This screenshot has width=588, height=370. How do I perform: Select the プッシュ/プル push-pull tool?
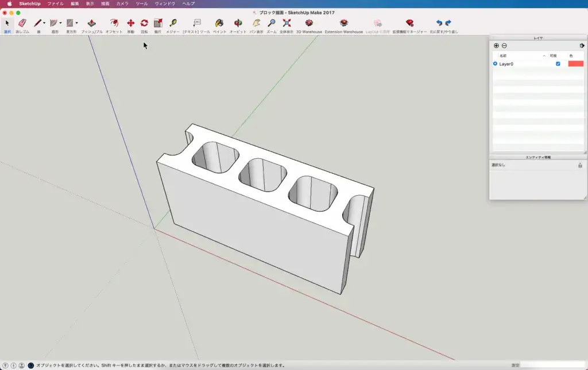pyautogui.click(x=91, y=23)
